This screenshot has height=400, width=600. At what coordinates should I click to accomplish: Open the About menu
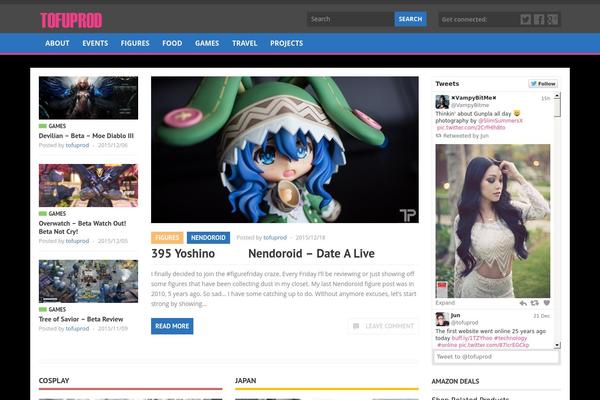coord(57,43)
